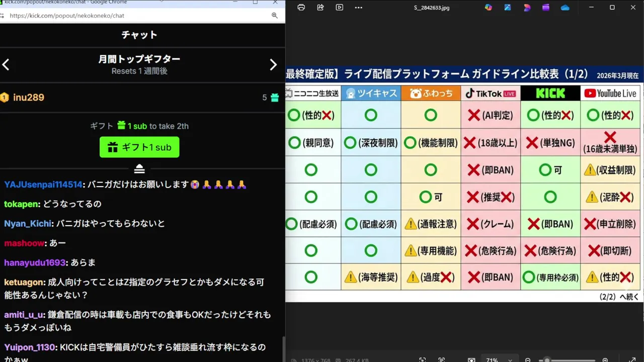Screen dimensions: 644x362
Task: Open the share icon in Photos toolbar
Action: (x=320, y=8)
